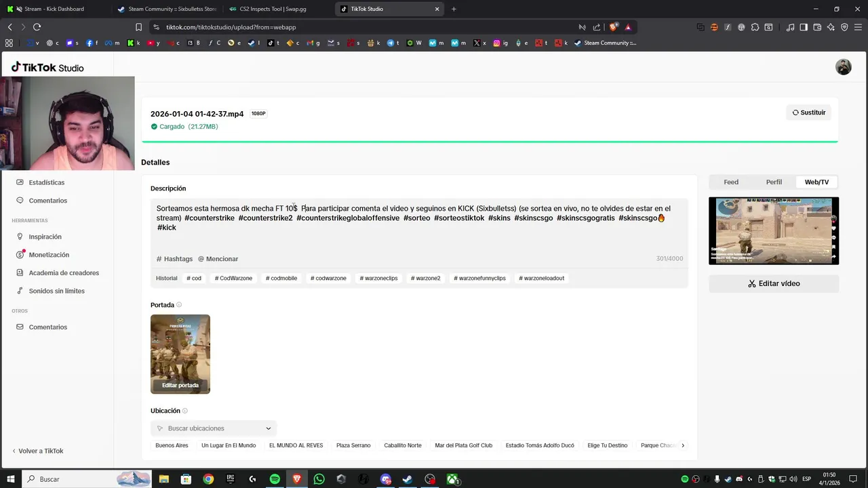
Task: Open Chrome from the taskbar
Action: pos(208,479)
